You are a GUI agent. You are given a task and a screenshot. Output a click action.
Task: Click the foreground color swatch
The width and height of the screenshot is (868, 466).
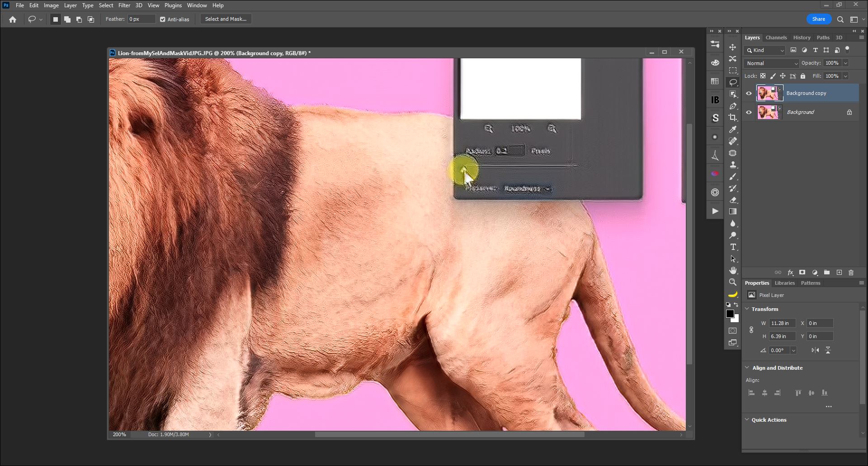tap(730, 314)
